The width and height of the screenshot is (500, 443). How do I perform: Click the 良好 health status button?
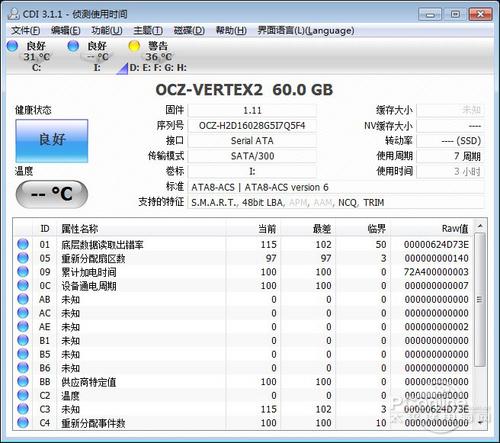(52, 141)
